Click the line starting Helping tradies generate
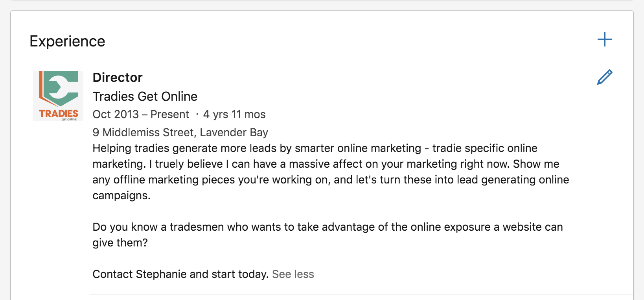The height and width of the screenshot is (300, 644). point(315,148)
